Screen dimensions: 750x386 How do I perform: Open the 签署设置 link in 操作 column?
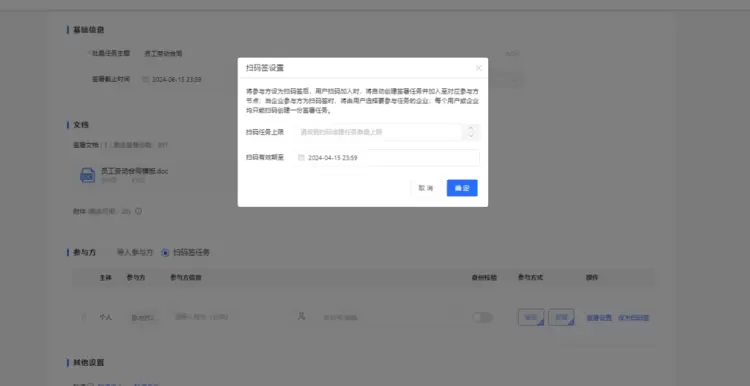tap(599, 318)
